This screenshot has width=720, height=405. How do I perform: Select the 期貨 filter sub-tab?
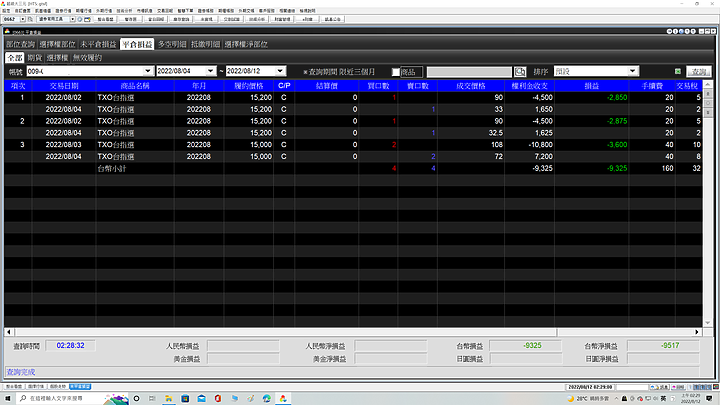35,58
